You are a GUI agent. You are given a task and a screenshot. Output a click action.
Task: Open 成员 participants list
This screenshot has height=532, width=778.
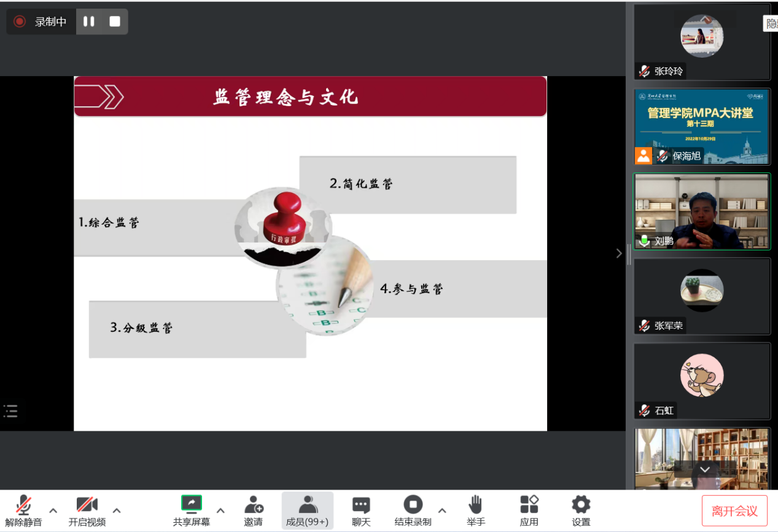coord(307,511)
